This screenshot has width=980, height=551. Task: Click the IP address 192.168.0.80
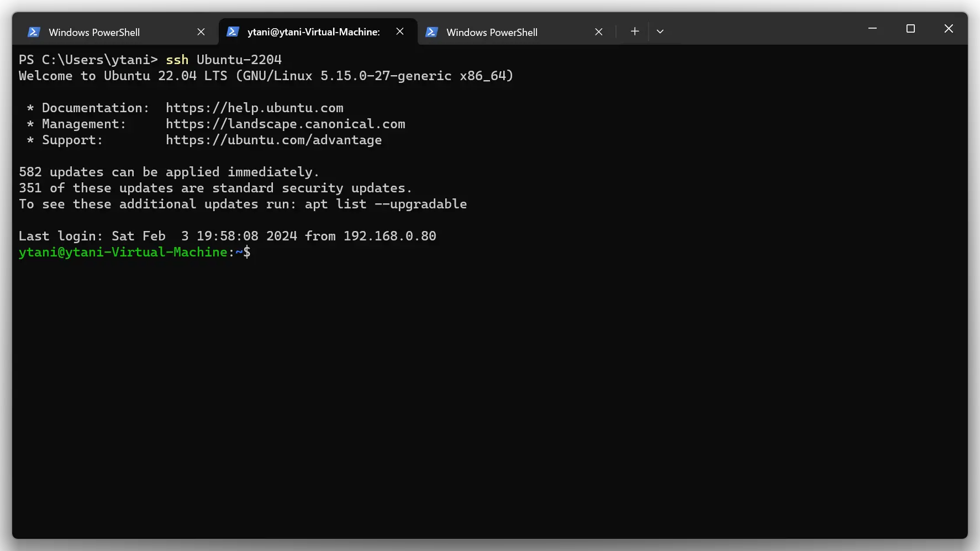click(390, 236)
